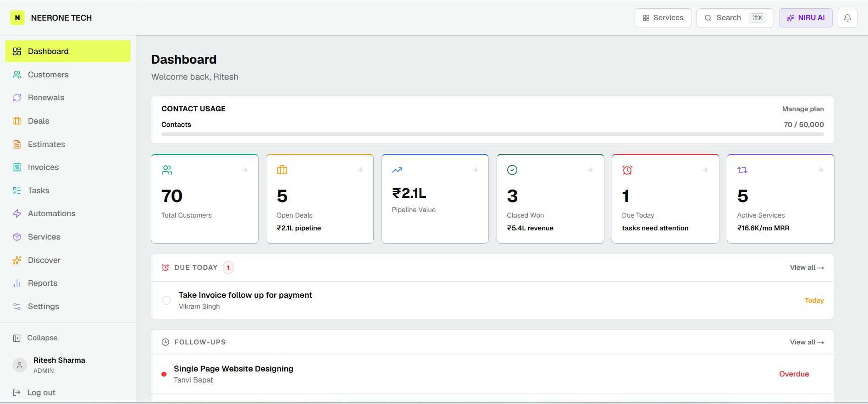Click the 70 / 50,000 contacts count

[803, 125]
